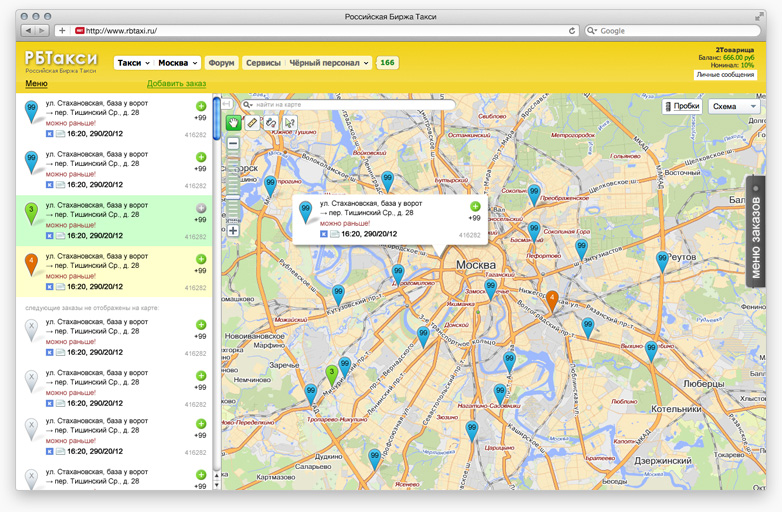Click the blue K icon in the map popup
782x512 pixels.
point(324,234)
